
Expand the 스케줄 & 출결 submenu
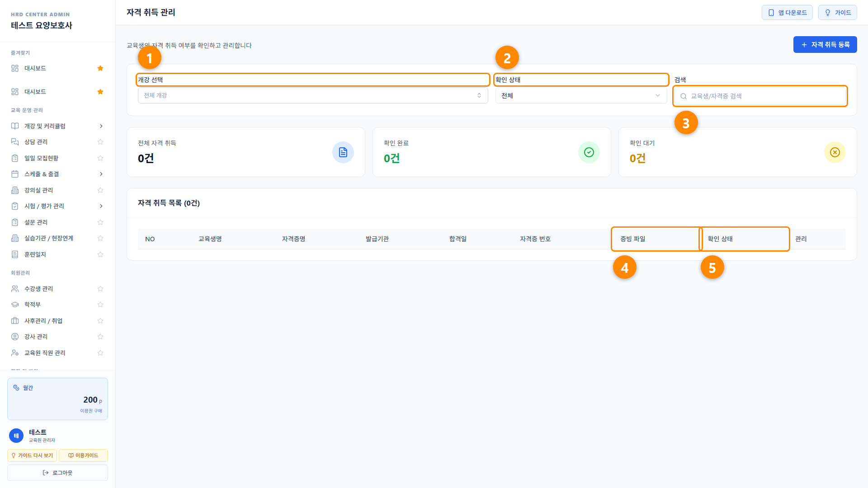(101, 174)
